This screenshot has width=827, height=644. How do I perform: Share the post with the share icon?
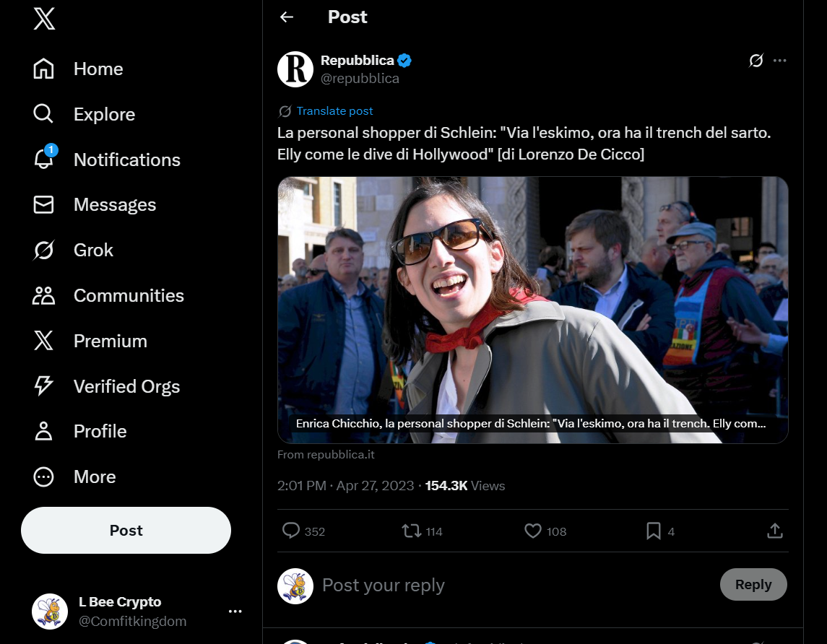click(774, 531)
